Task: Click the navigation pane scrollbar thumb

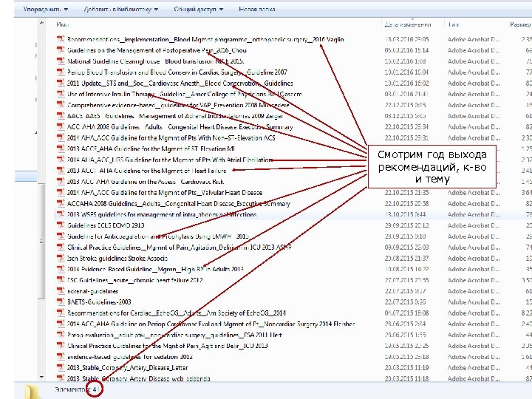Action: tap(41, 241)
